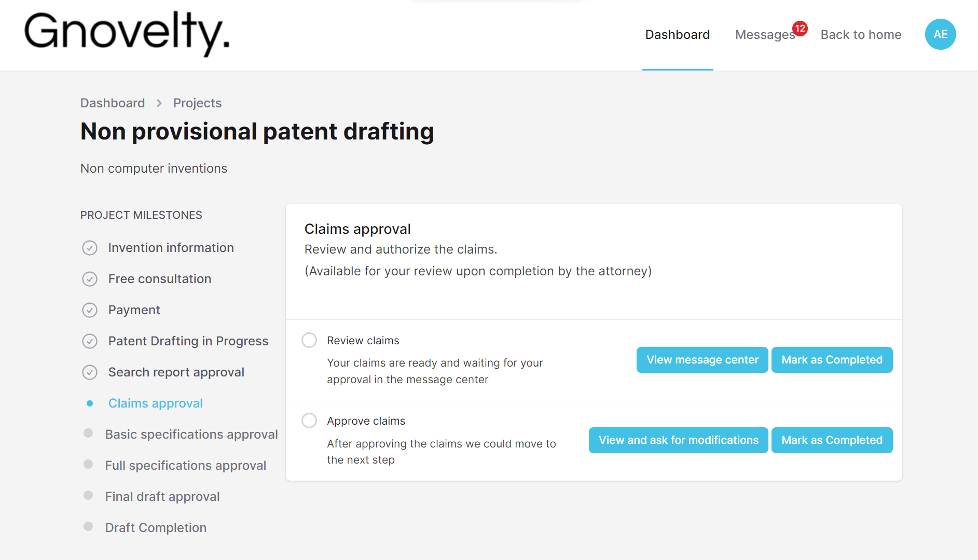Click the Invention information checkmark icon
This screenshot has height=560, width=978.
(x=90, y=248)
